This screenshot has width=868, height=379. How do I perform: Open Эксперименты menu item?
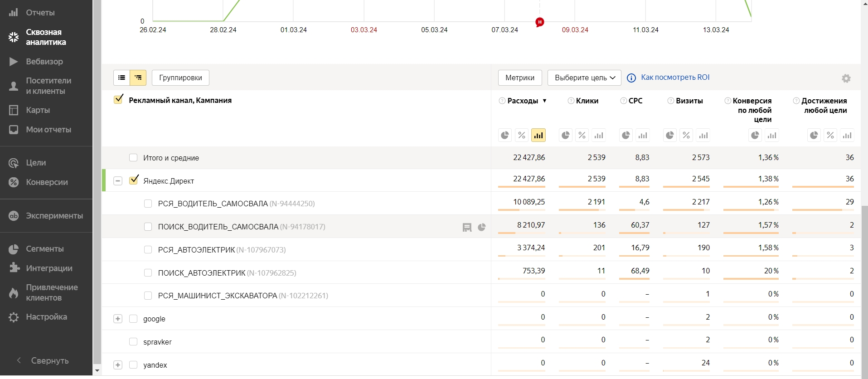click(54, 216)
